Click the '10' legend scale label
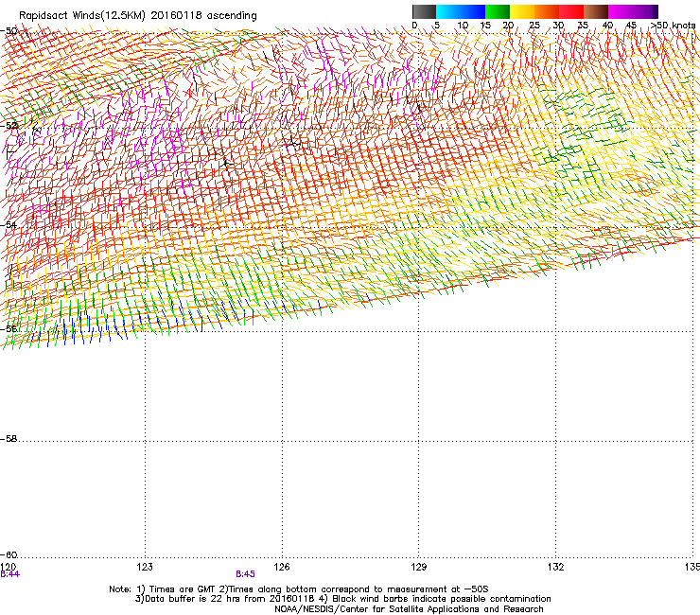The height and width of the screenshot is (615, 700). click(x=463, y=26)
